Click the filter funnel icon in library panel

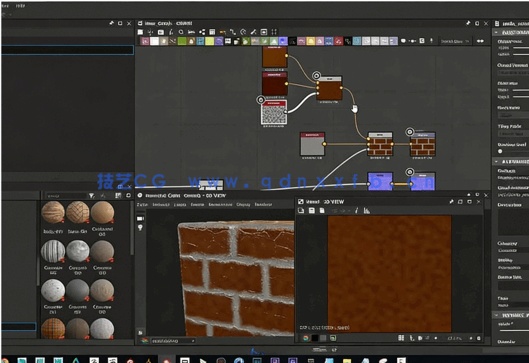91,196
